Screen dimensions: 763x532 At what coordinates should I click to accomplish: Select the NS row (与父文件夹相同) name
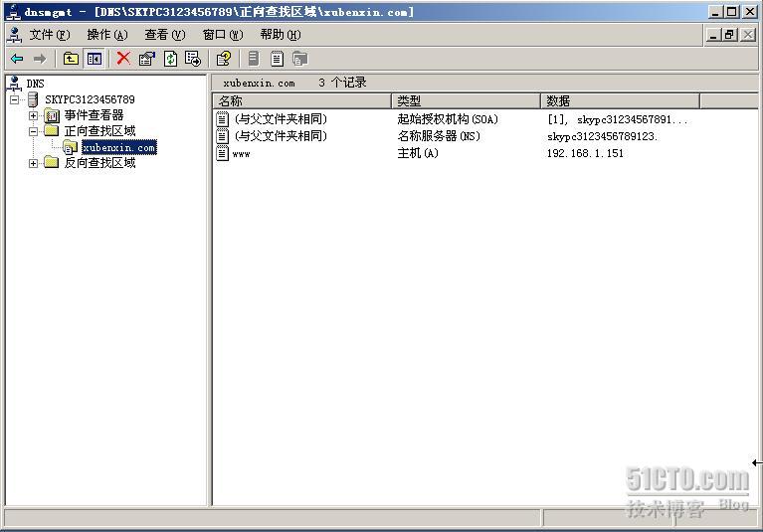click(281, 136)
